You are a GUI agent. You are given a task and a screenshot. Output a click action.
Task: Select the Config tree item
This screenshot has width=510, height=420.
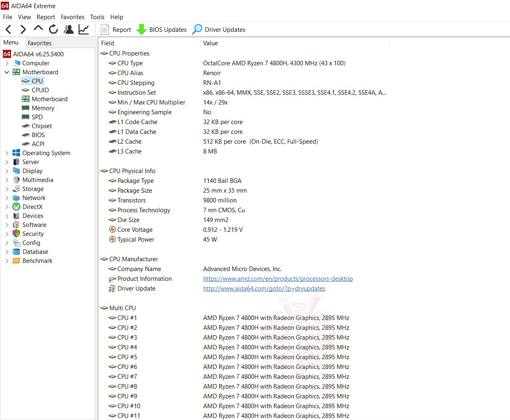27,243
